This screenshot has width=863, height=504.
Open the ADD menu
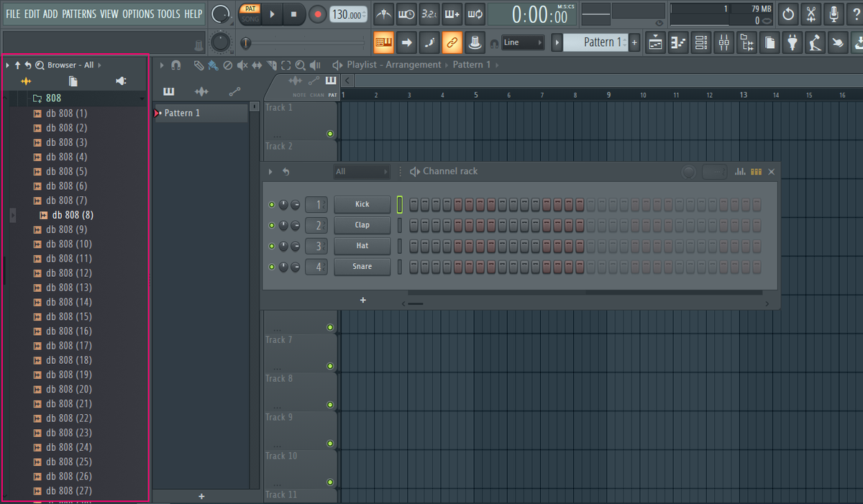(50, 14)
